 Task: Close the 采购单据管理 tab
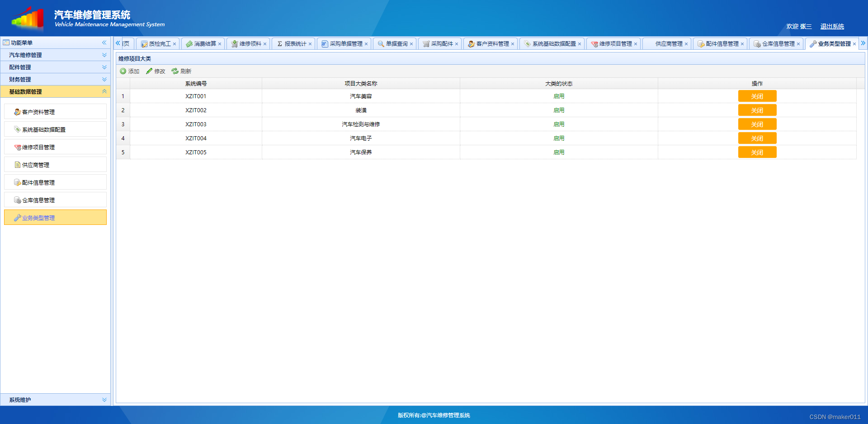[366, 44]
